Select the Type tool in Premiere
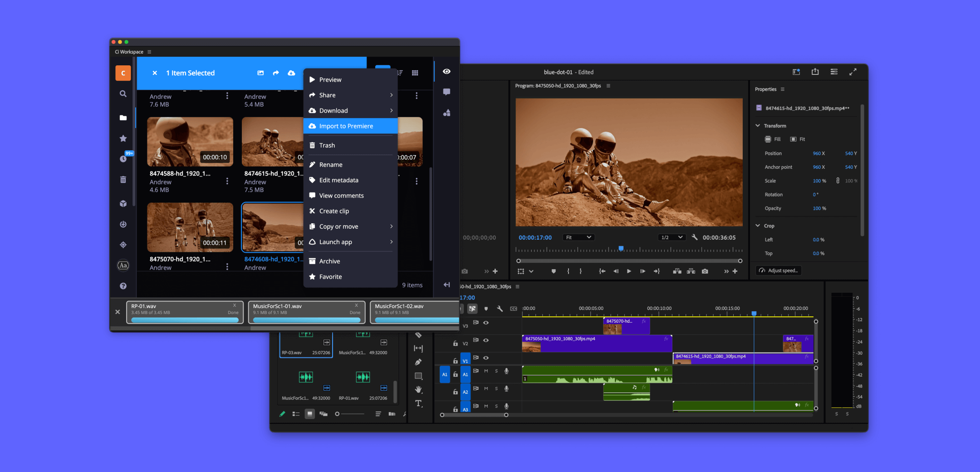980x472 pixels. 418,403
